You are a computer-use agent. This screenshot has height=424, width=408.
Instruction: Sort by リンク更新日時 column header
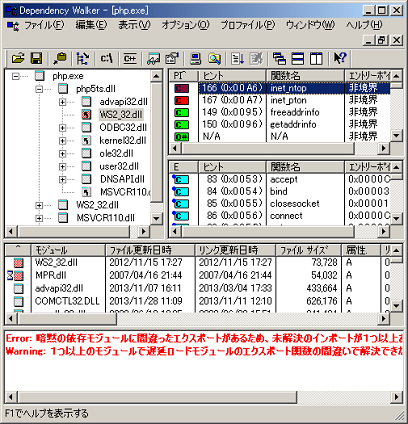[235, 250]
